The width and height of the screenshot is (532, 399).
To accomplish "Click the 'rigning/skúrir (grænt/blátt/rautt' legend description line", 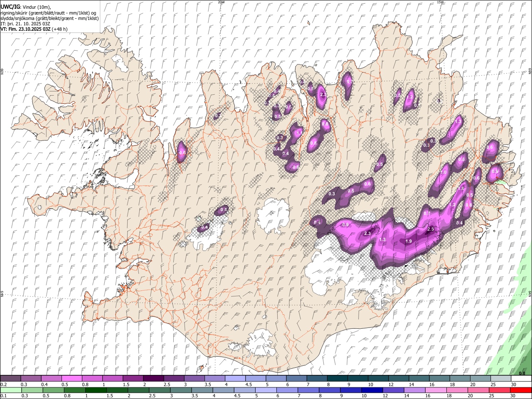I will coord(48,13).
